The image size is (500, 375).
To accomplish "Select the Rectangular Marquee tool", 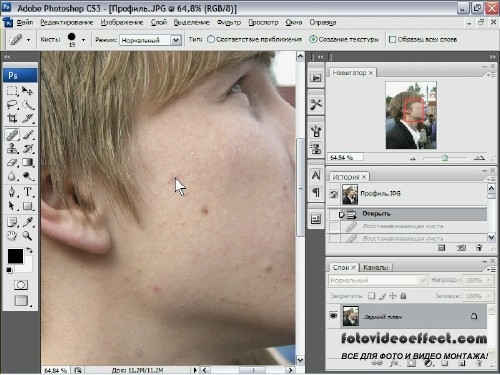I will click(x=12, y=90).
